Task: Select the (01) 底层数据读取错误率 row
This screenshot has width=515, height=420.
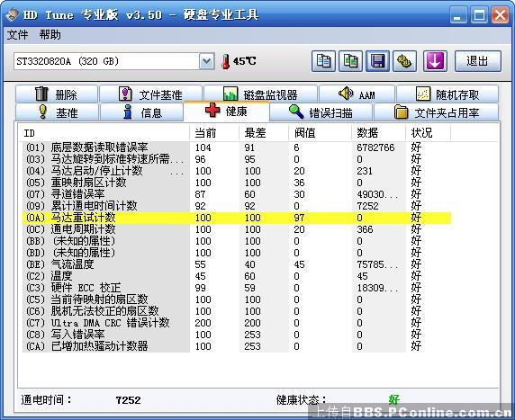Action: 237,147
